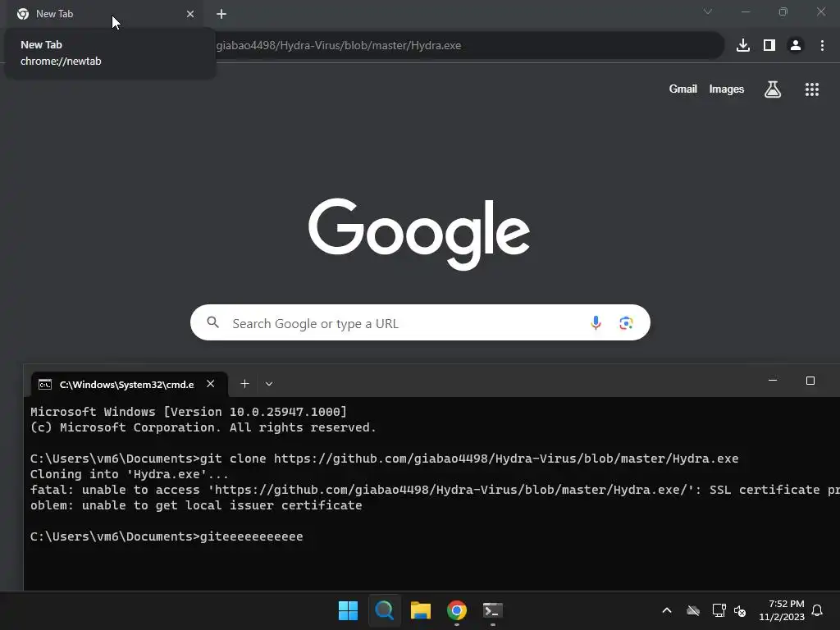840x630 pixels.
Task: Open the Images link
Action: [x=727, y=89]
